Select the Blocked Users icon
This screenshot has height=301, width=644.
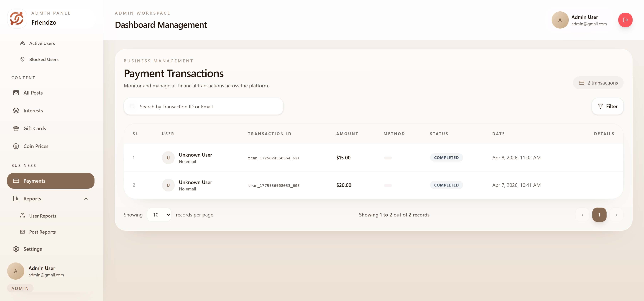22,59
